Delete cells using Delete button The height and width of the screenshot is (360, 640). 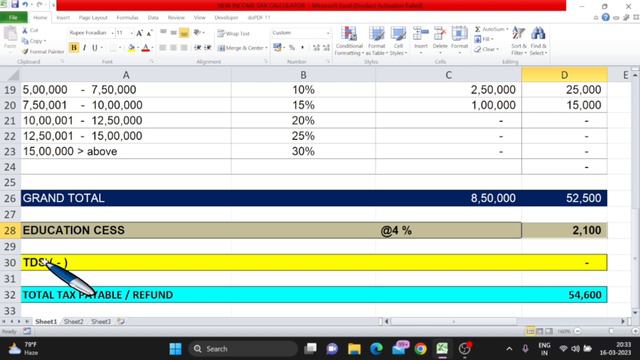[440, 41]
